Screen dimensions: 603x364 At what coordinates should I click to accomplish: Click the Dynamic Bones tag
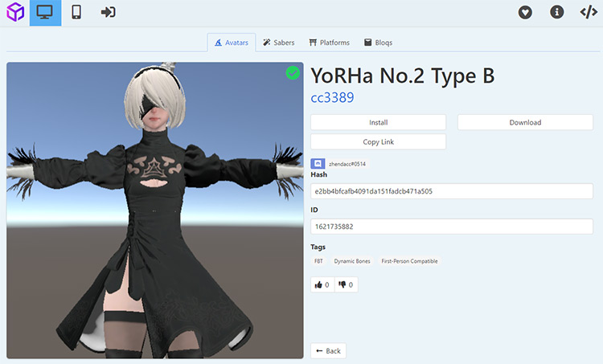pyautogui.click(x=352, y=261)
